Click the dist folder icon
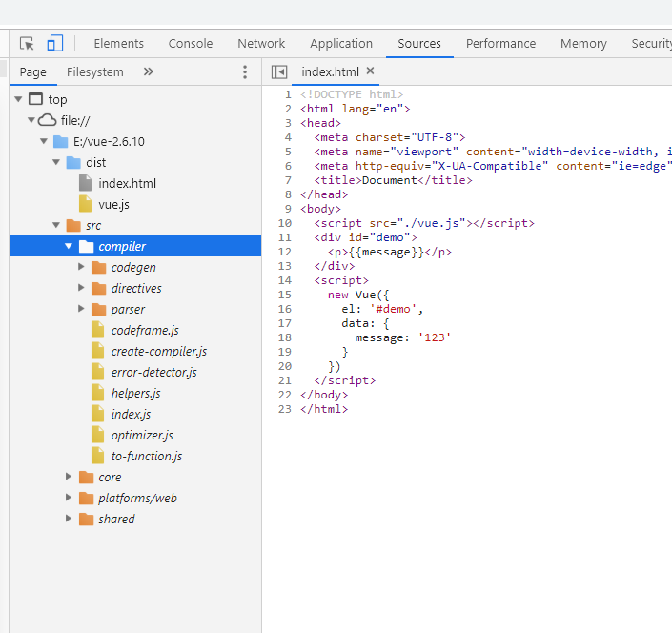This screenshot has height=633, width=672. [x=73, y=162]
